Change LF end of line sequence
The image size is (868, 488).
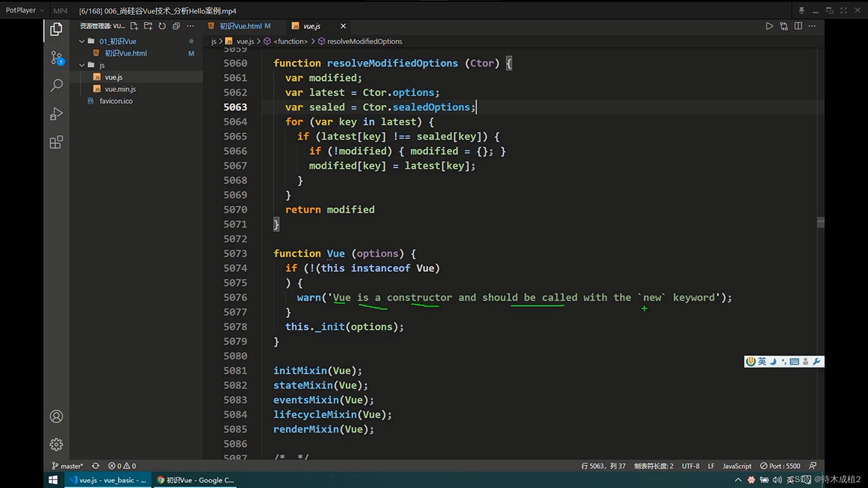point(711,466)
